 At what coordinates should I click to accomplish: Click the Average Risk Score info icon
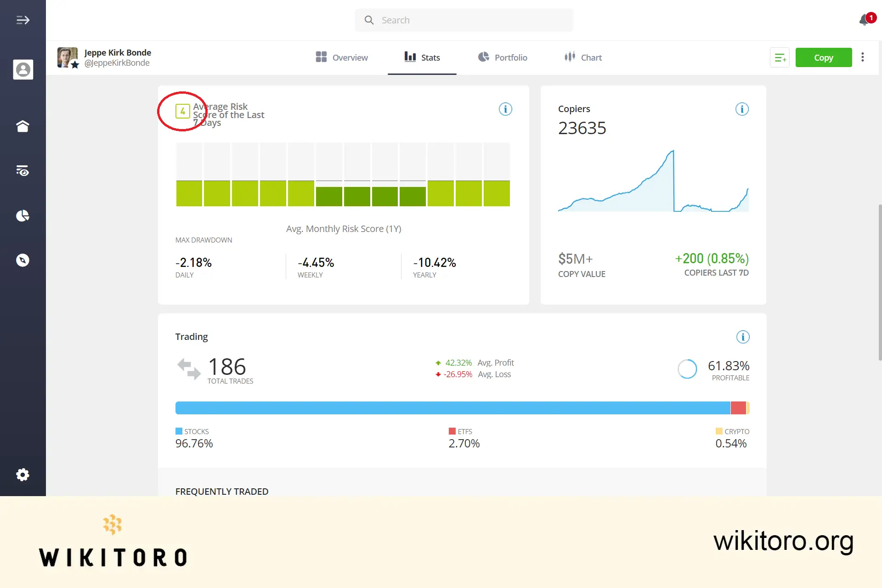coord(505,109)
